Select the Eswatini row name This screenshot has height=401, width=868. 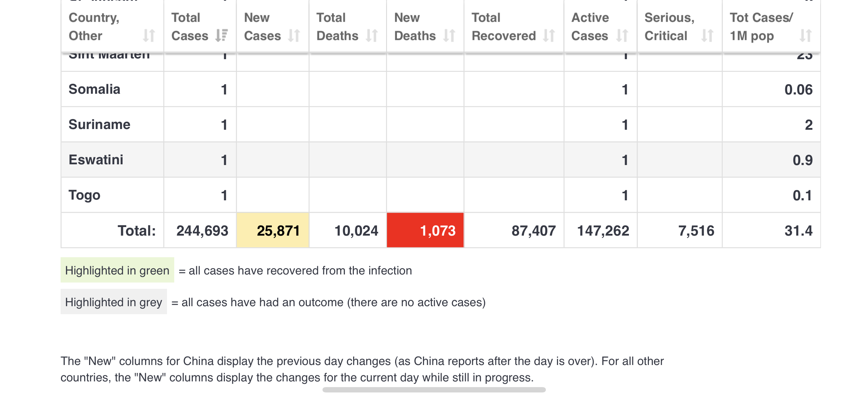coord(96,160)
